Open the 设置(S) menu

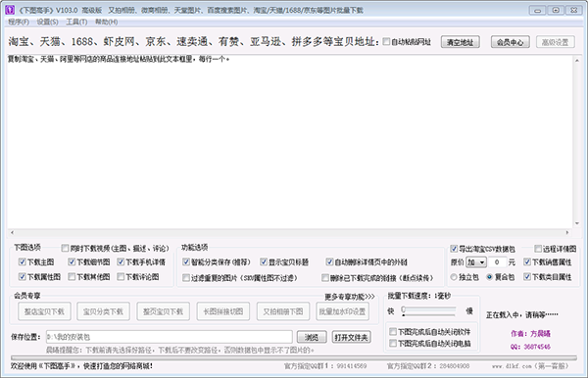[48, 23]
